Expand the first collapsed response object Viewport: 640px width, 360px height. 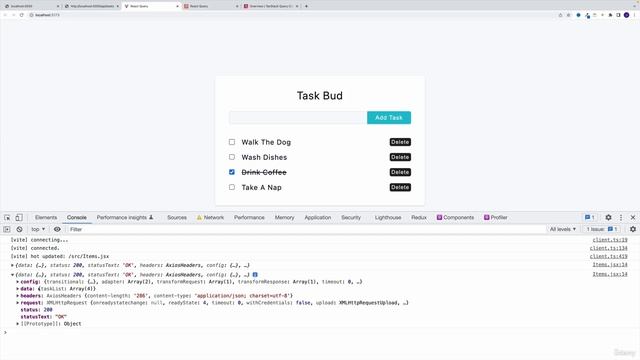pos(12,265)
